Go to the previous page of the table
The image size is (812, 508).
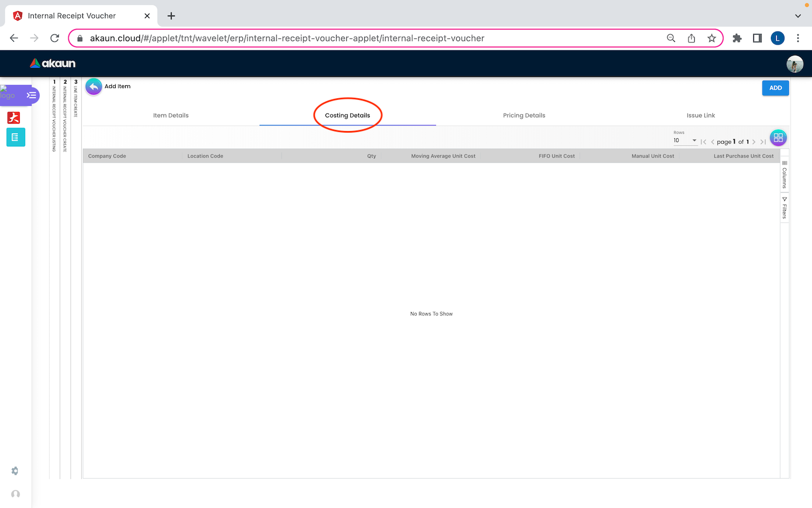(x=713, y=142)
